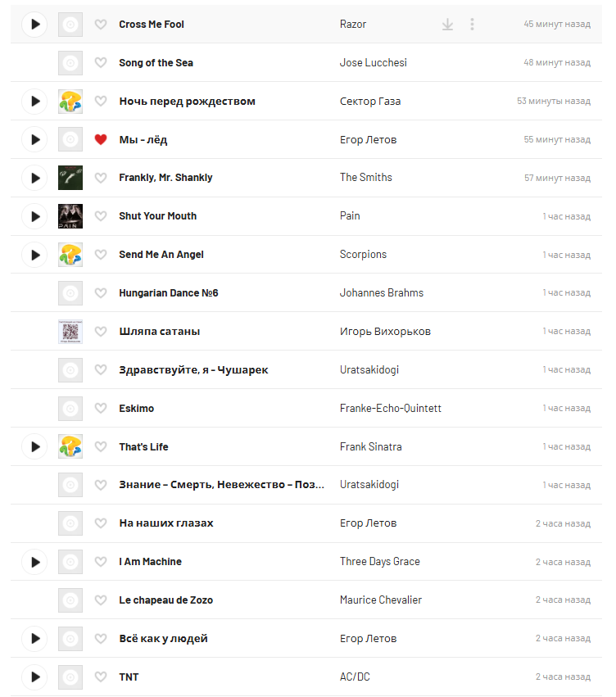Play Ночь перед рождеством by Сектор Газа
616x697 pixels.
pos(34,102)
